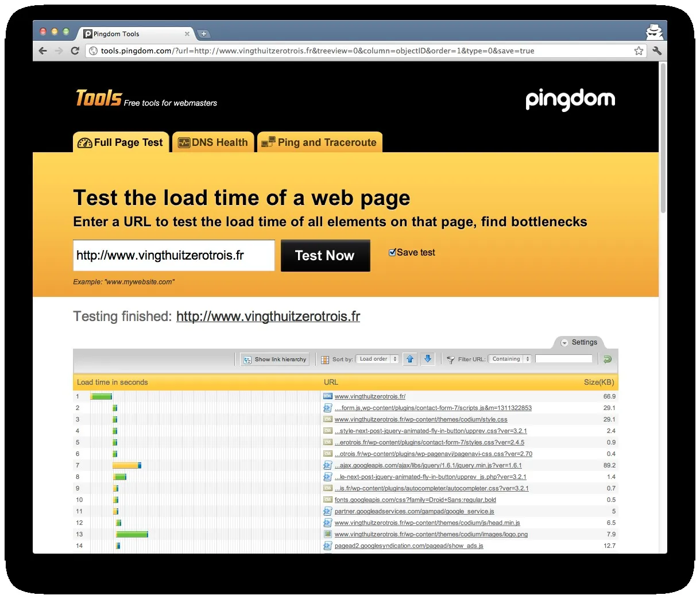The height and width of the screenshot is (599, 700).
Task: Close the Pingdom Tools browser tab
Action: [x=187, y=34]
